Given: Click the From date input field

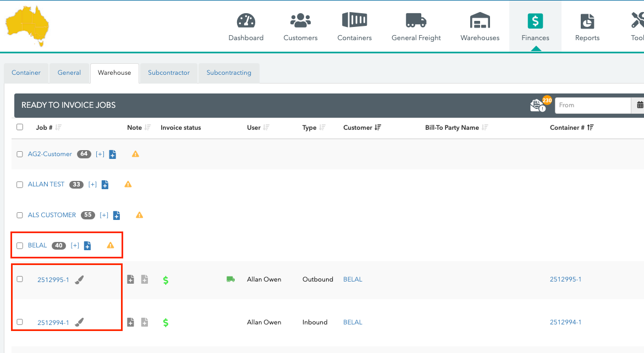Looking at the screenshot, I should (593, 106).
